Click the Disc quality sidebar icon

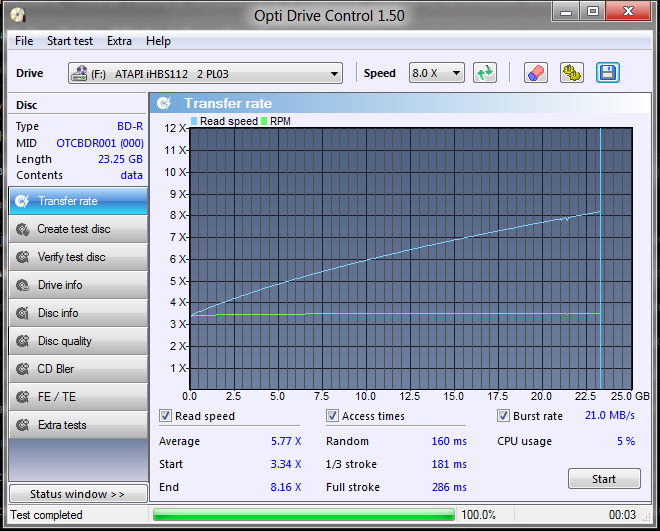point(22,341)
